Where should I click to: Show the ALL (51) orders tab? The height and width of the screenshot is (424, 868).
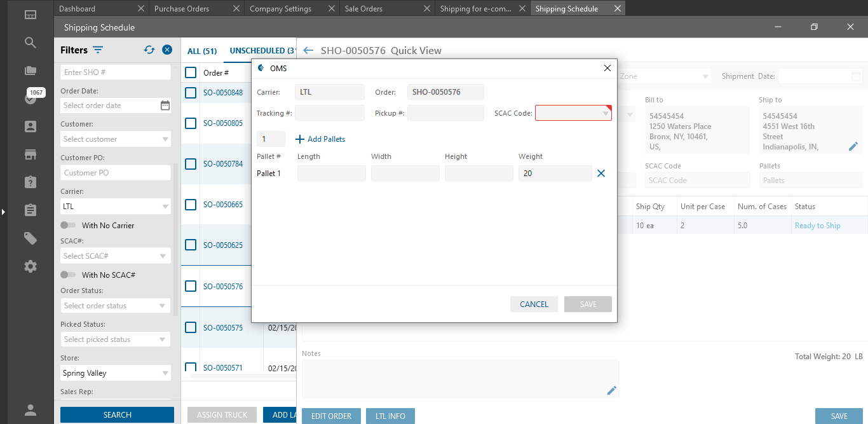[x=202, y=51]
